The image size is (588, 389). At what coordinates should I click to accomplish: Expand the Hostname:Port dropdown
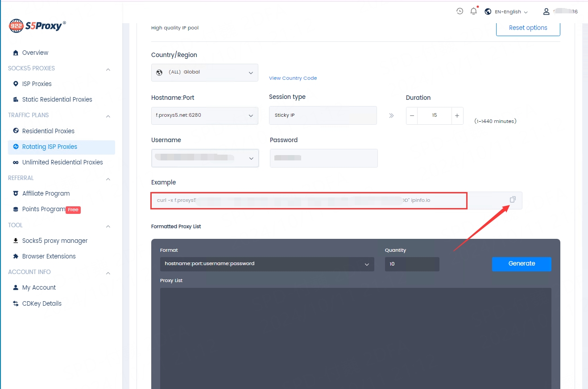[204, 115]
